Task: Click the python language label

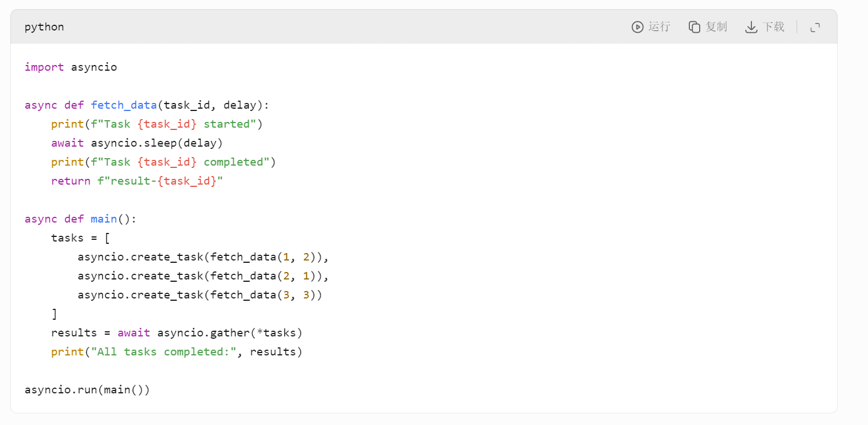Action: click(44, 26)
